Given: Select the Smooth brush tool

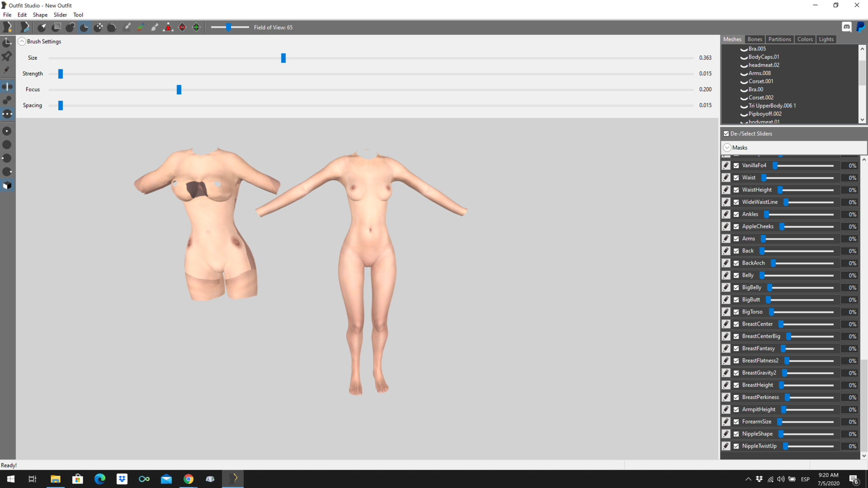Looking at the screenshot, I should click(x=112, y=28).
